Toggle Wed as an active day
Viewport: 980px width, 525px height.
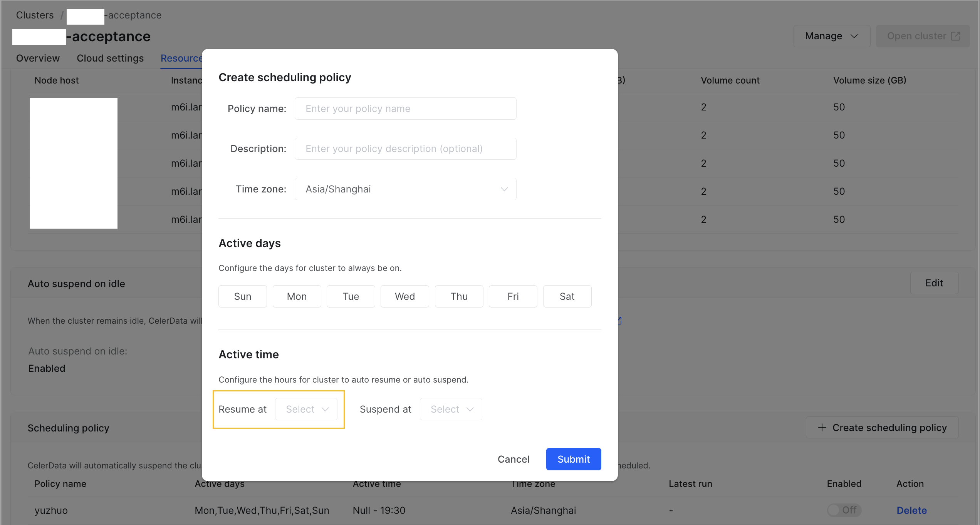[x=404, y=296]
